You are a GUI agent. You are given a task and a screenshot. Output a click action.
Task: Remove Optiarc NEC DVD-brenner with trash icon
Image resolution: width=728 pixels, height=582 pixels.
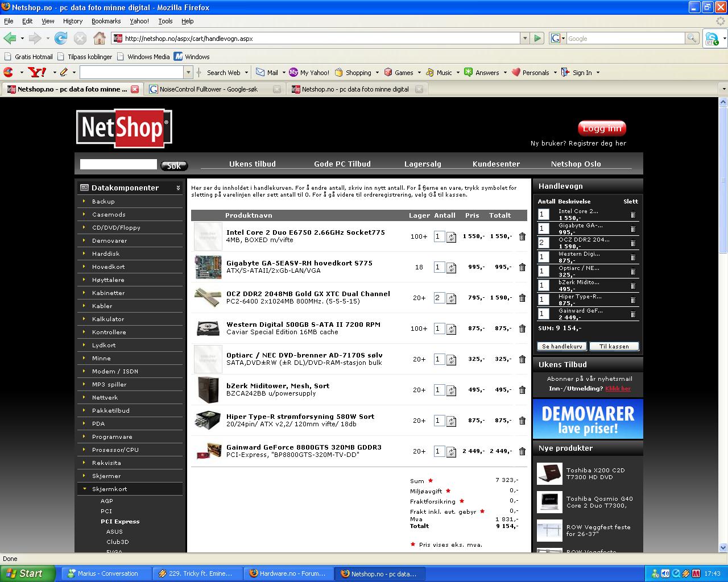pos(522,359)
